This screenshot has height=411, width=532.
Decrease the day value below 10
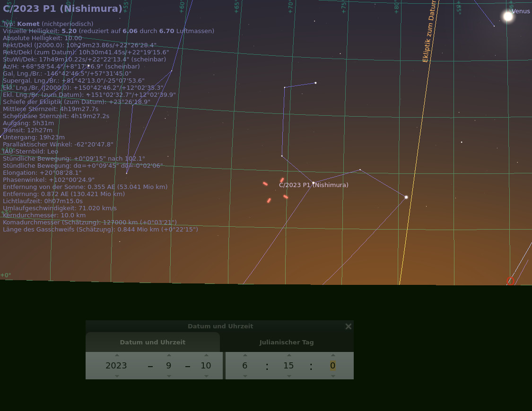pos(206,376)
